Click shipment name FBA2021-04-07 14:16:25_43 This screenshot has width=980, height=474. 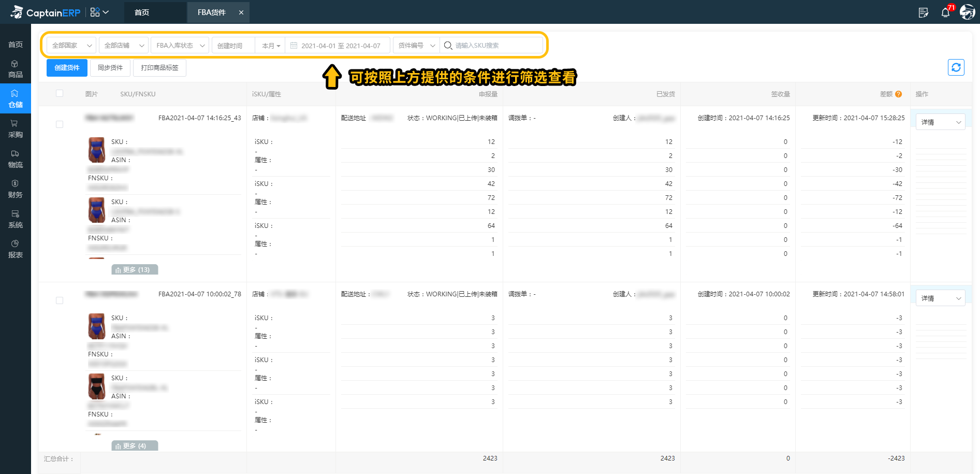click(200, 118)
